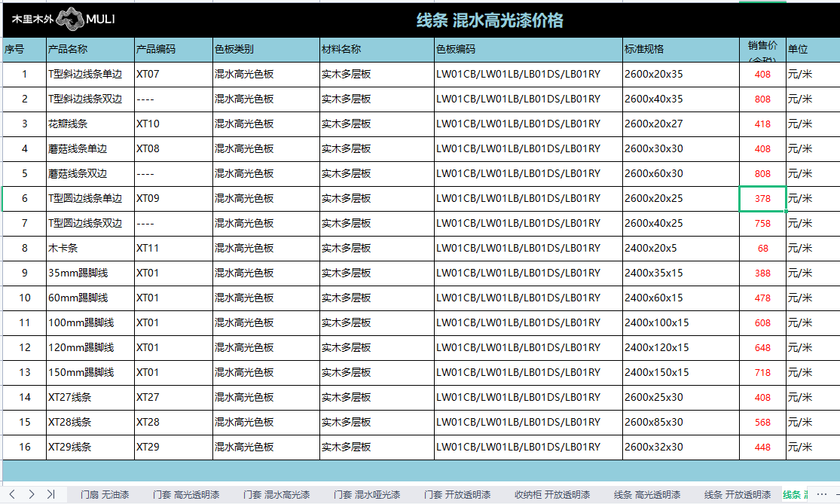840x504 pixels.
Task: Go to previous sheet with left arrow
Action: click(12, 494)
